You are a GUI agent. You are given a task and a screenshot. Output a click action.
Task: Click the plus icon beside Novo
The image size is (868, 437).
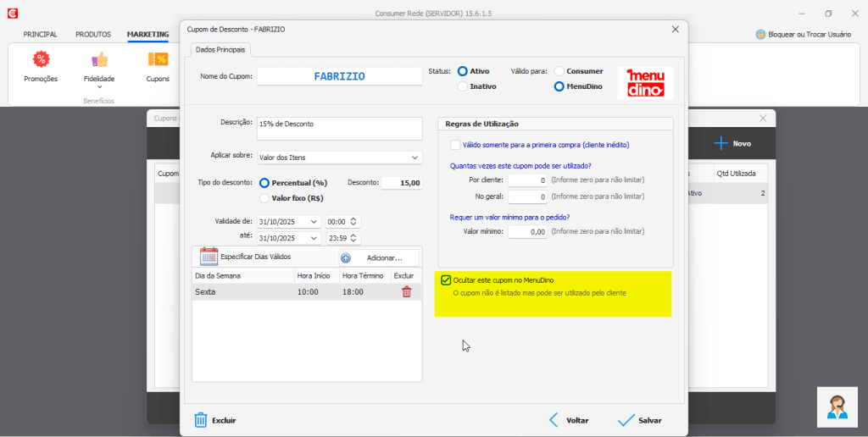point(721,143)
